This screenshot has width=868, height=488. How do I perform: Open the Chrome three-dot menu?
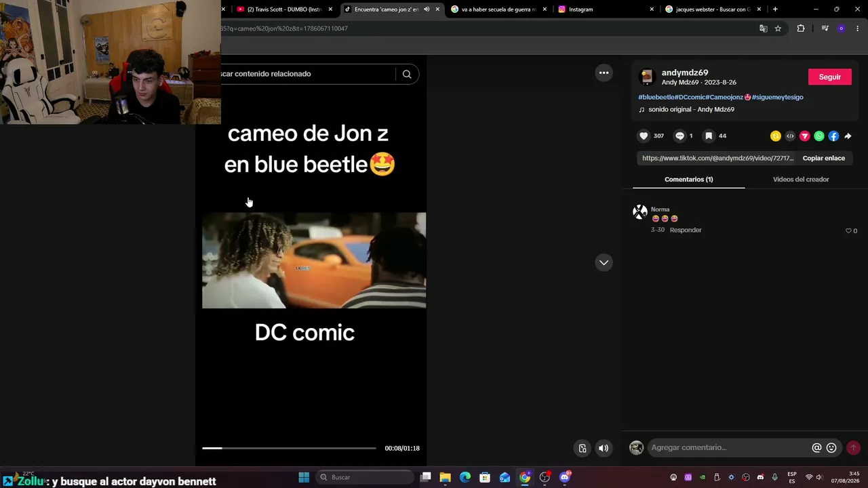tap(858, 28)
